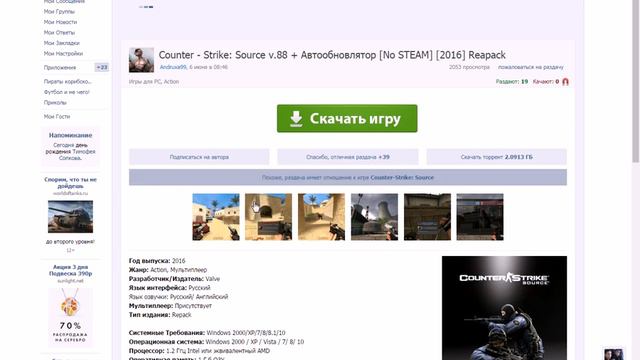Click the Тип издания: Repack line
This screenshot has height=360, width=640.
160,315
